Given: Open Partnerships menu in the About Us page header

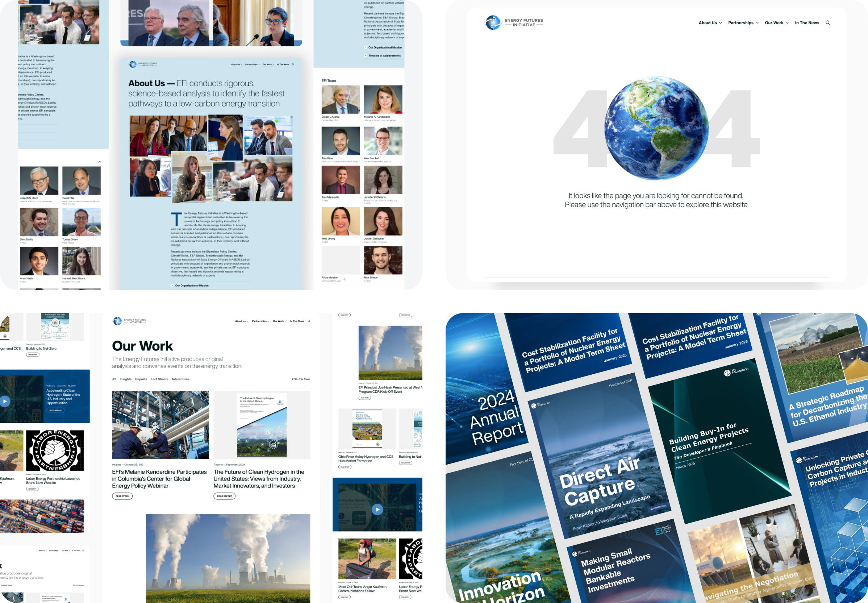Looking at the screenshot, I should click(252, 65).
